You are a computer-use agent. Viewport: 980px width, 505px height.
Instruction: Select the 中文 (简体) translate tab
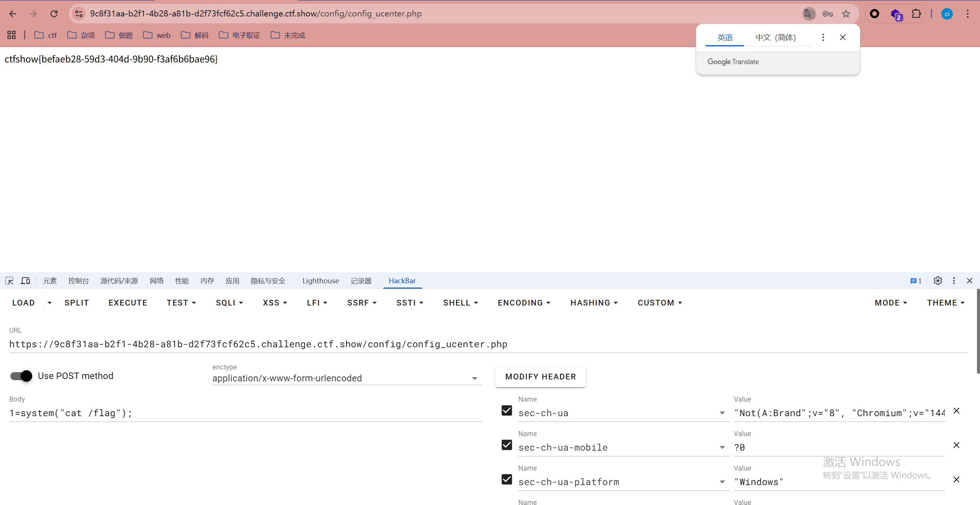pyautogui.click(x=776, y=38)
